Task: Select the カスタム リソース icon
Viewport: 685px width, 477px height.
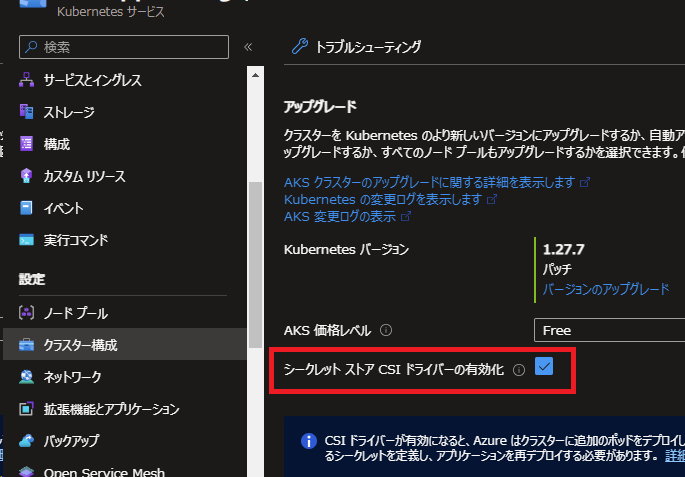Action: coord(27,176)
